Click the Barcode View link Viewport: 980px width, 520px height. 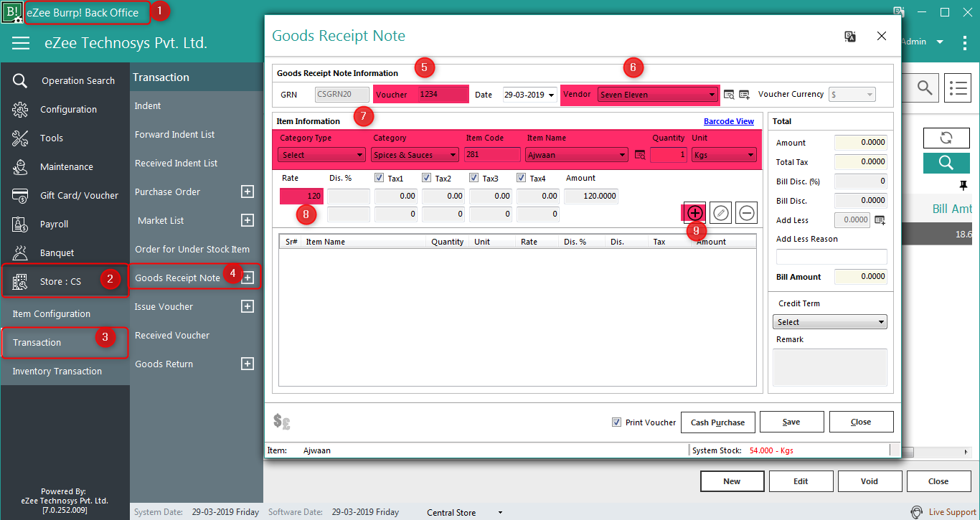pos(728,121)
